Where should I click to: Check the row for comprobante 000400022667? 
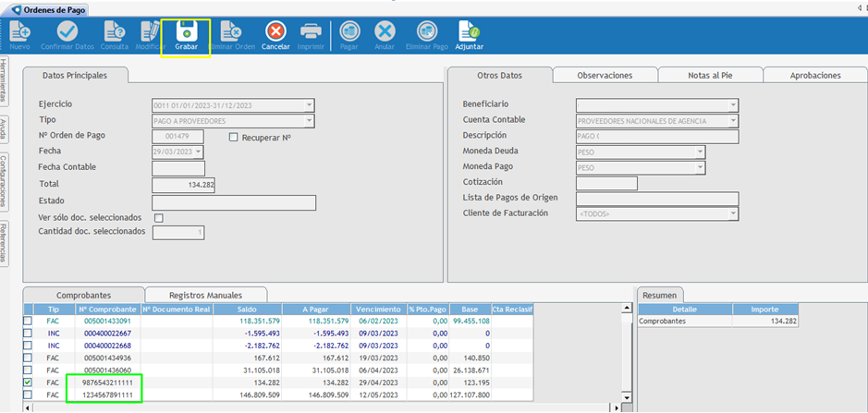pos(27,333)
